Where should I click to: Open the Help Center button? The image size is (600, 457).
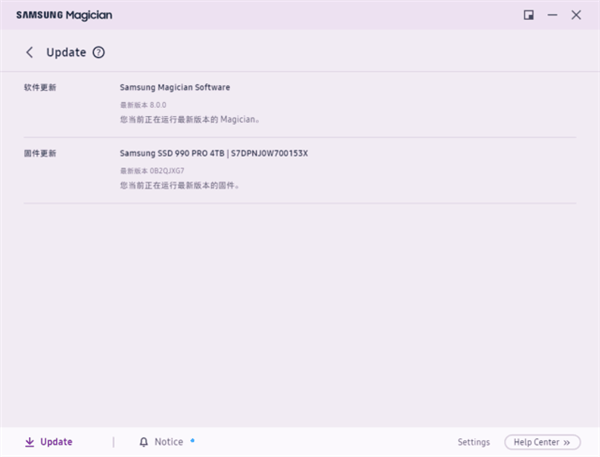pos(542,442)
